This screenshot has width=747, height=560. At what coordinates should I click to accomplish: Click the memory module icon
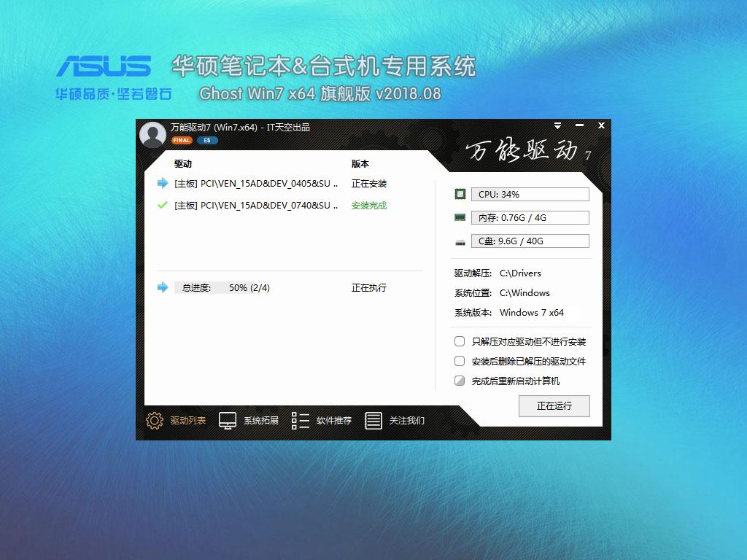tap(460, 217)
